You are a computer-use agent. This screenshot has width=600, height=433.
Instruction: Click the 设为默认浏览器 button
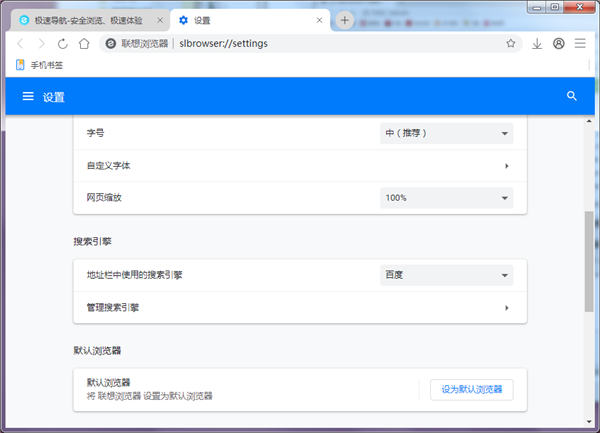click(471, 389)
